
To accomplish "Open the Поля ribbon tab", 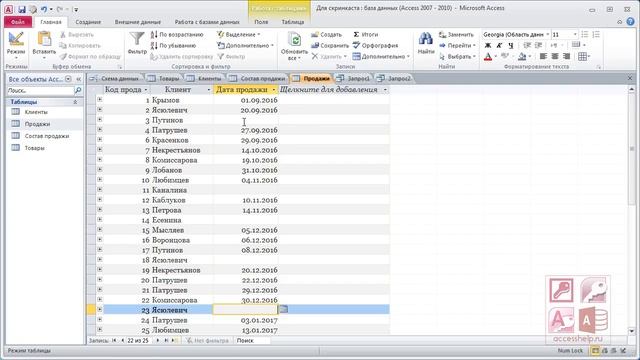I will point(261,22).
